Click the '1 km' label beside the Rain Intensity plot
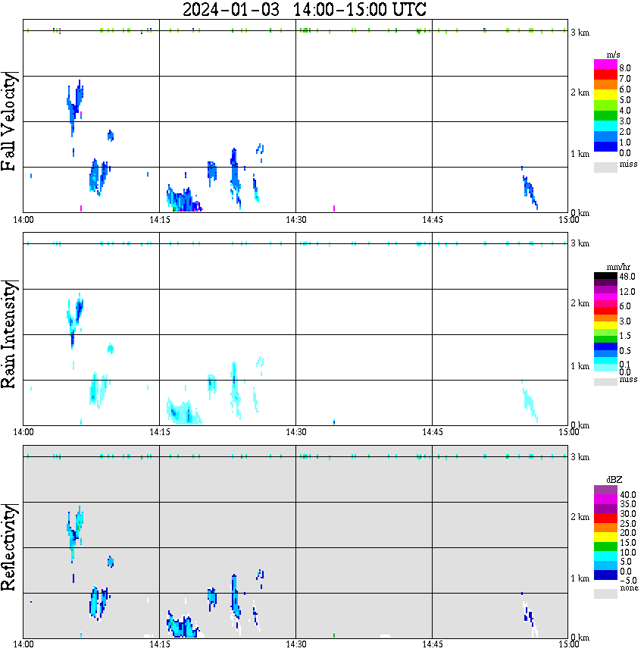This screenshot has height=658, width=644. 580,366
